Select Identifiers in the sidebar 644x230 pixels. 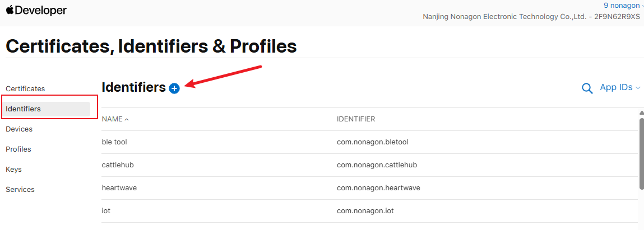pyautogui.click(x=23, y=109)
